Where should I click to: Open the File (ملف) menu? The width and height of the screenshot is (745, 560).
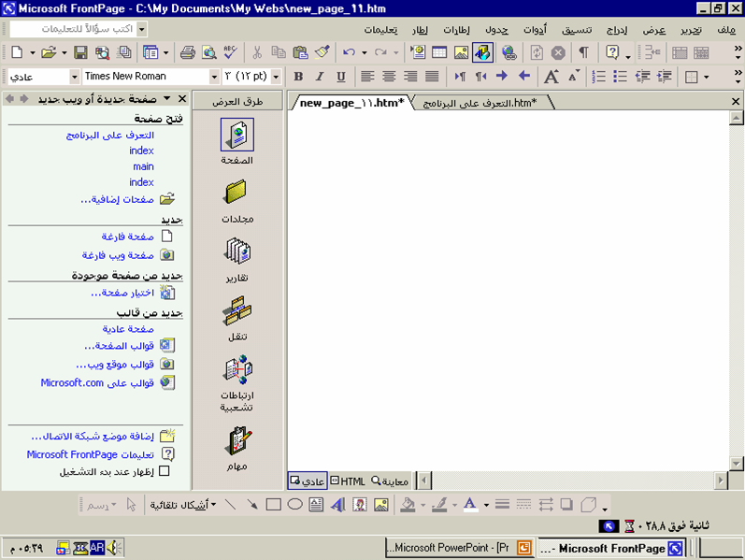coord(726,30)
